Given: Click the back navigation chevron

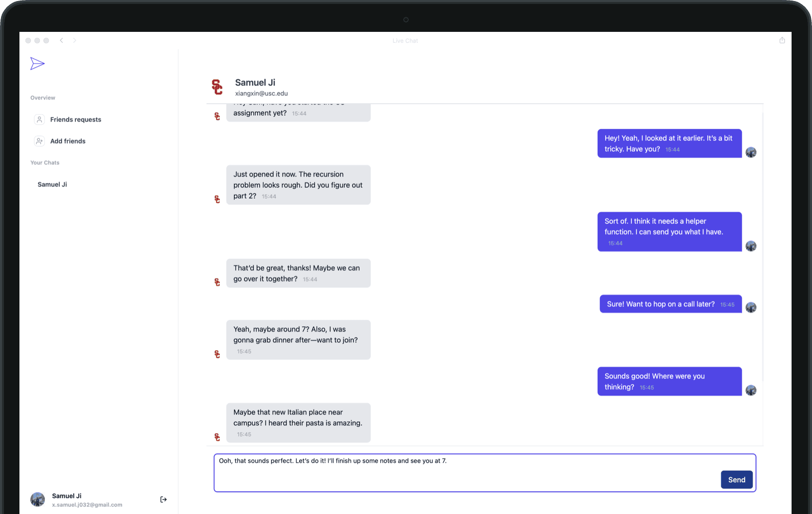Looking at the screenshot, I should click(x=61, y=40).
